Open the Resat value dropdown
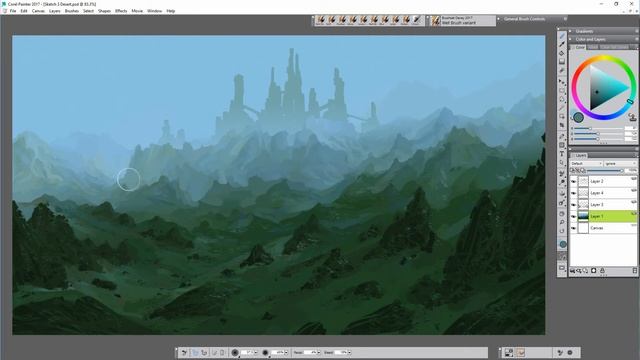Viewport: 640px width, 360px height. [319, 352]
